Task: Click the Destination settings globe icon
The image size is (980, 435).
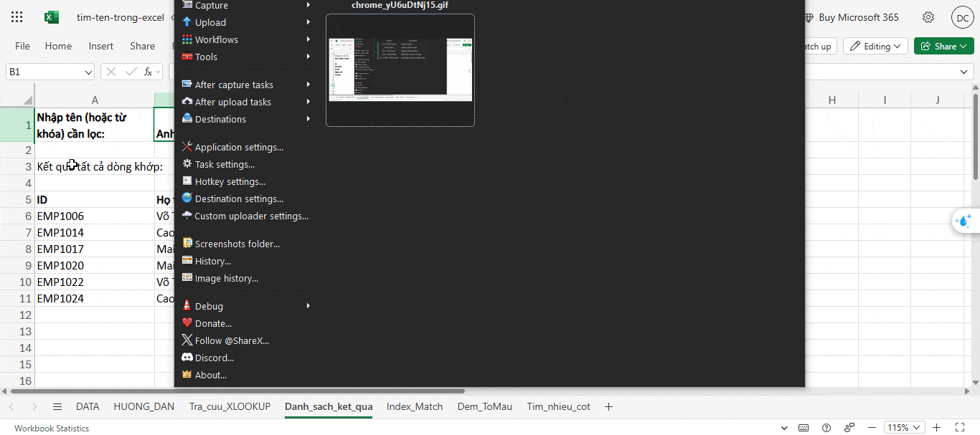Action: tap(187, 199)
